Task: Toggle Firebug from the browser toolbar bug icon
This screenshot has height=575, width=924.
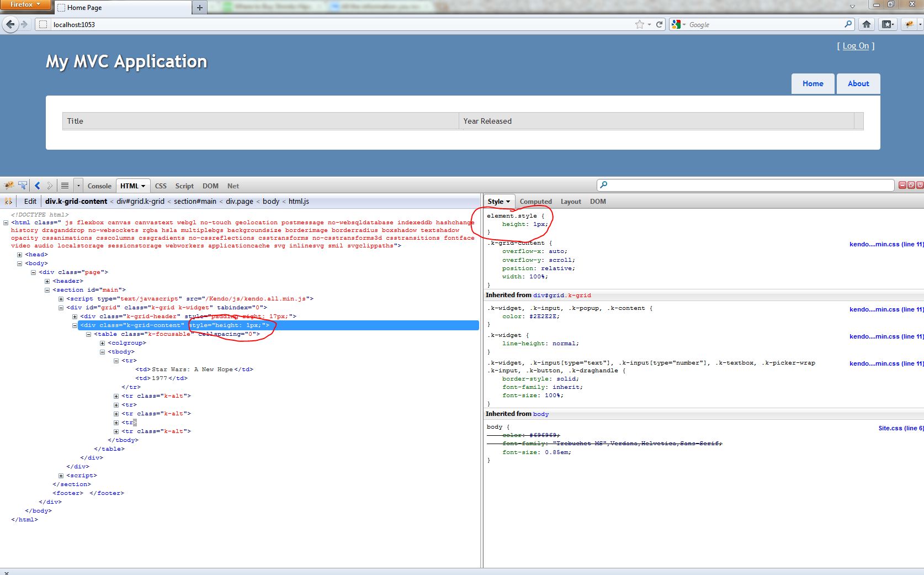Action: pos(909,24)
